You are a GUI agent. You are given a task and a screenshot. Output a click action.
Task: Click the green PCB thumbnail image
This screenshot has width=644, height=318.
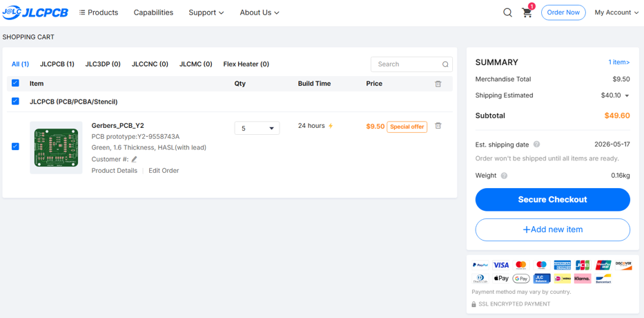tap(56, 148)
